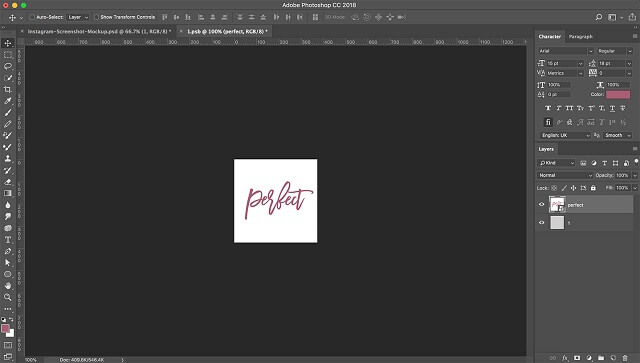
Task: Open the font size dropdown
Action: coord(580,63)
